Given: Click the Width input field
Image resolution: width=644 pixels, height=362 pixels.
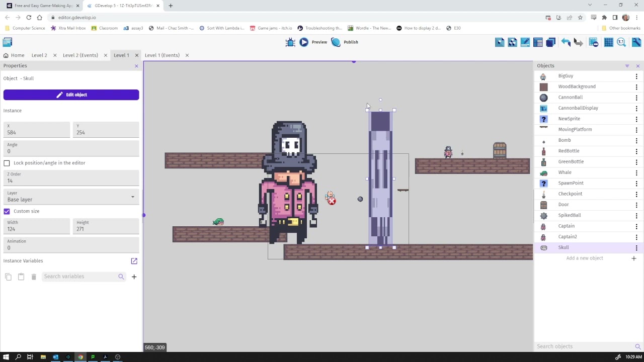Looking at the screenshot, I should point(36,226).
